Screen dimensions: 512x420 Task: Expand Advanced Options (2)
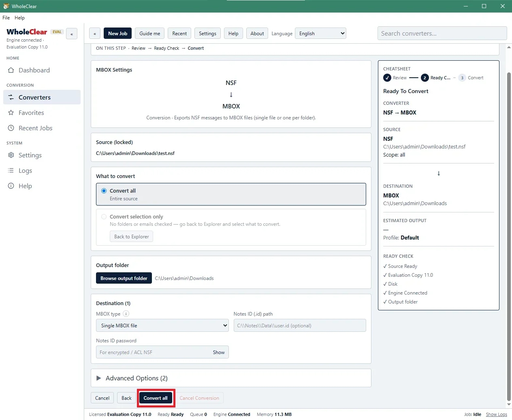pyautogui.click(x=231, y=378)
